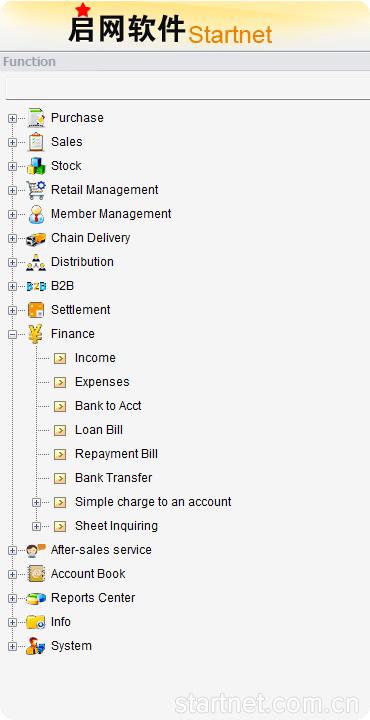Click the Chain Delivery truck icon
The height and width of the screenshot is (720, 370).
click(36, 238)
